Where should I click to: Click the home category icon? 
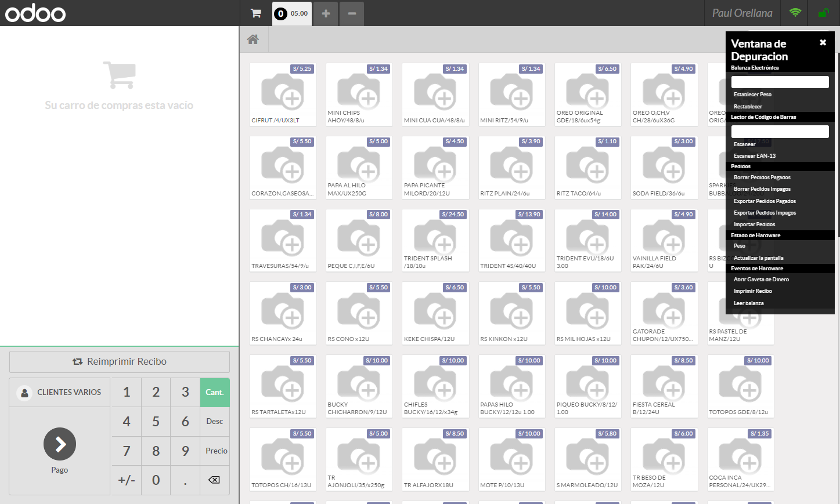(x=253, y=39)
